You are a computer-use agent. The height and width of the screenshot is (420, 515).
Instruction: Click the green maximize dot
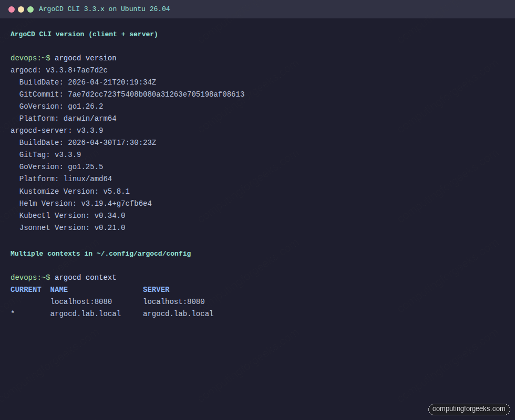coord(30,9)
